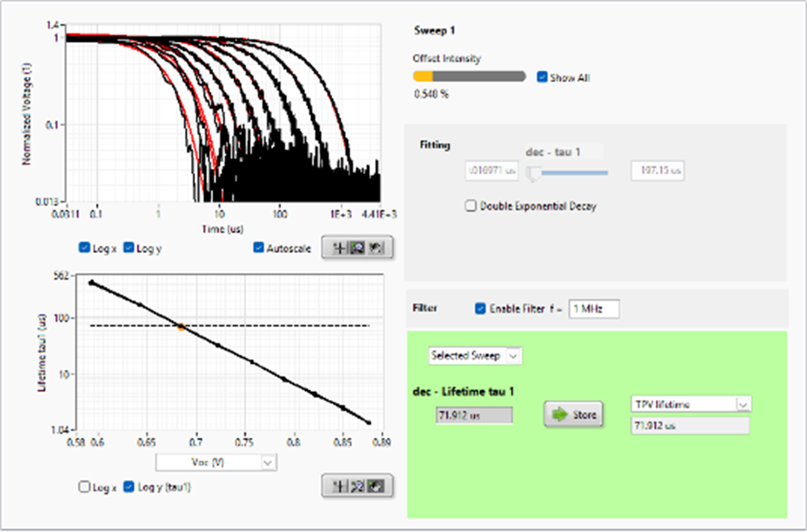Click 'dec - tau 1' fitting label
The width and height of the screenshot is (807, 532).
click(x=553, y=152)
